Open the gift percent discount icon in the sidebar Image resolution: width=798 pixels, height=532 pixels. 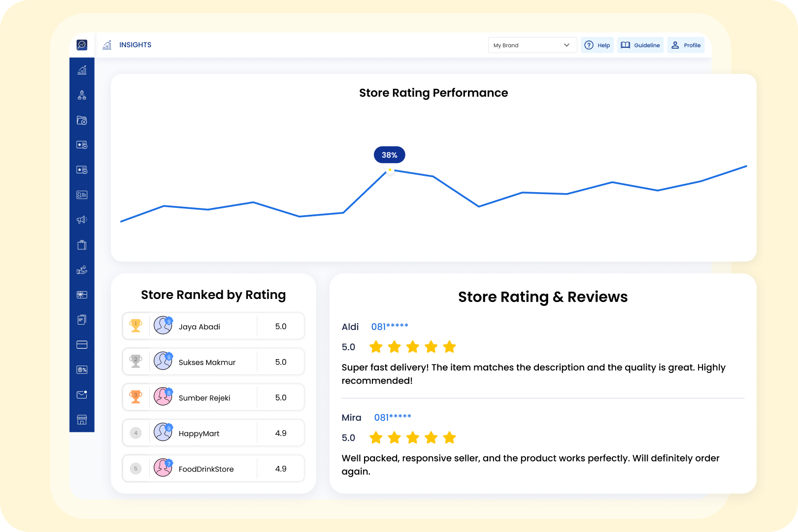82,369
